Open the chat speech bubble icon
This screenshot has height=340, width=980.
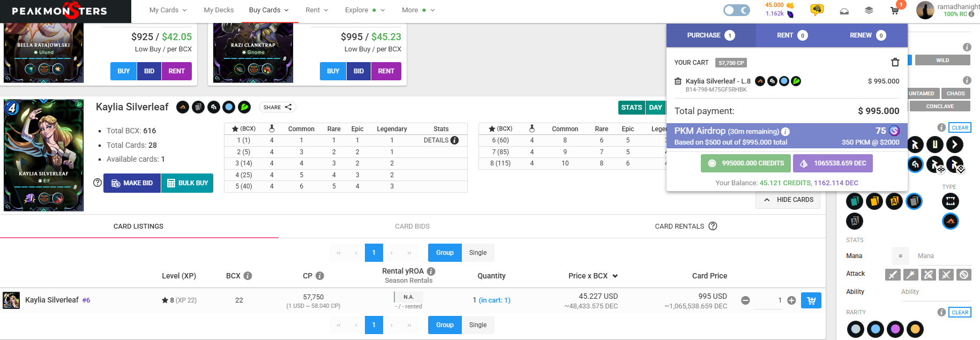coord(817,10)
